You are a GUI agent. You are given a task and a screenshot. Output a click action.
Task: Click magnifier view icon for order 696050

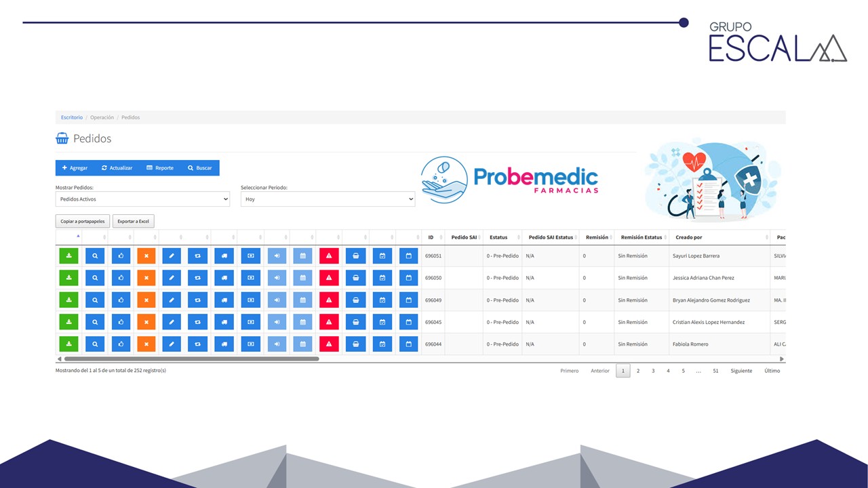tap(95, 278)
